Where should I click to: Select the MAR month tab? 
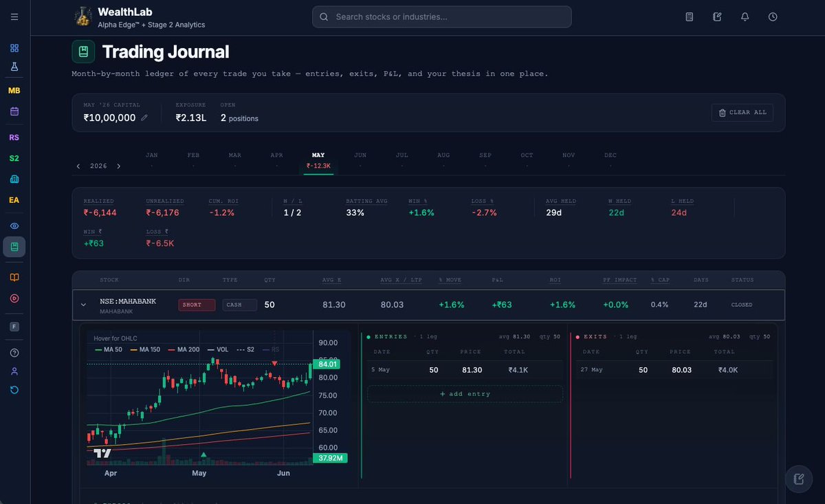(235, 160)
